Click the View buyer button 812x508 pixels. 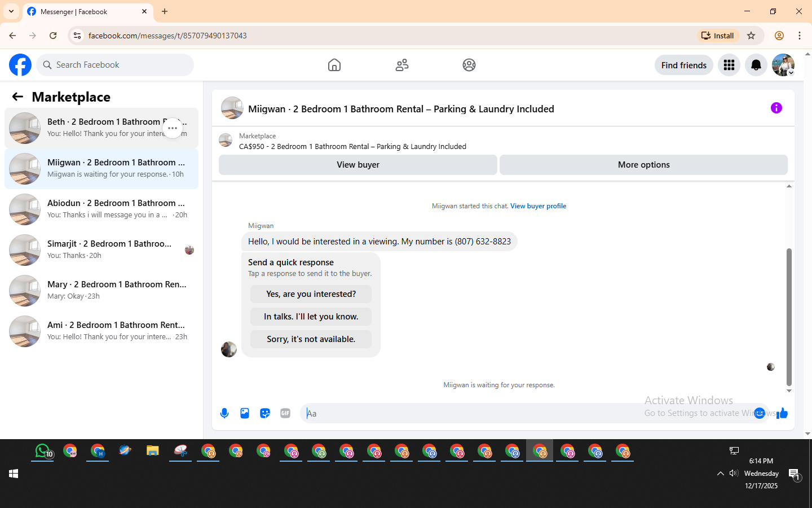[358, 165]
